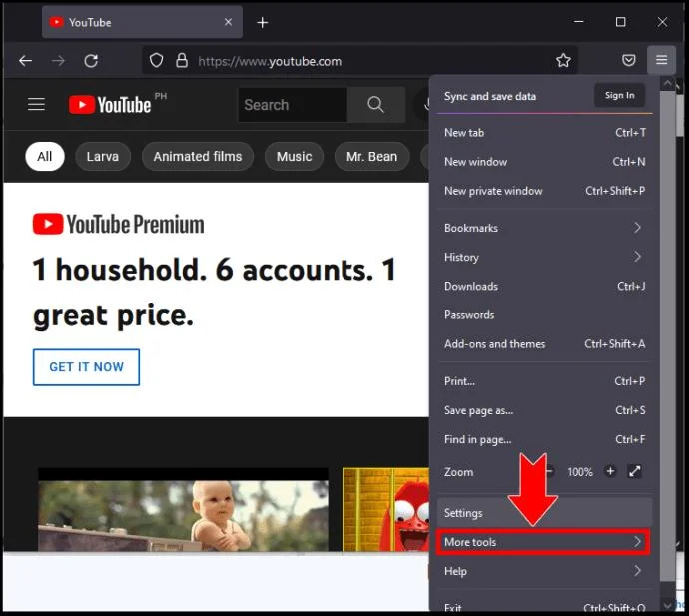The image size is (689, 616).
Task: Reload the current page
Action: (91, 61)
